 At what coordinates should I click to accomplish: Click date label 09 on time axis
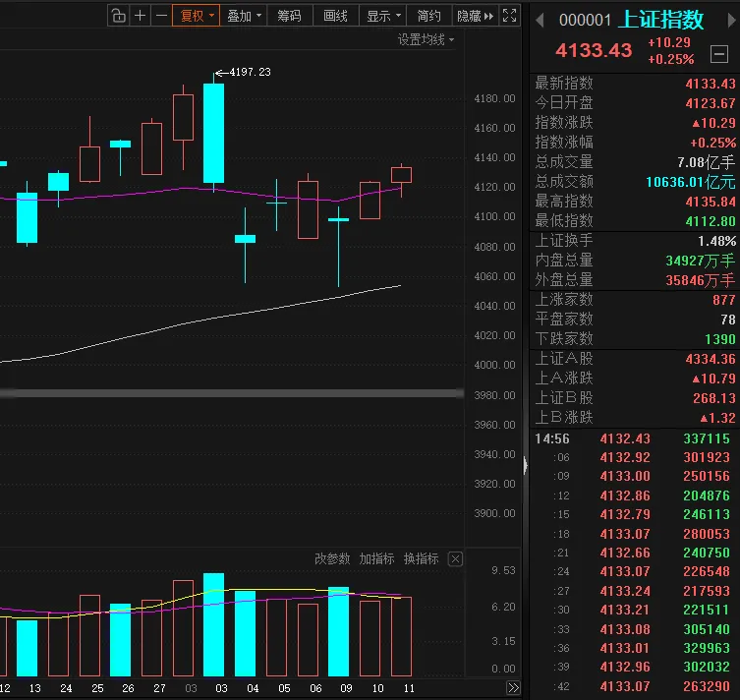346,688
